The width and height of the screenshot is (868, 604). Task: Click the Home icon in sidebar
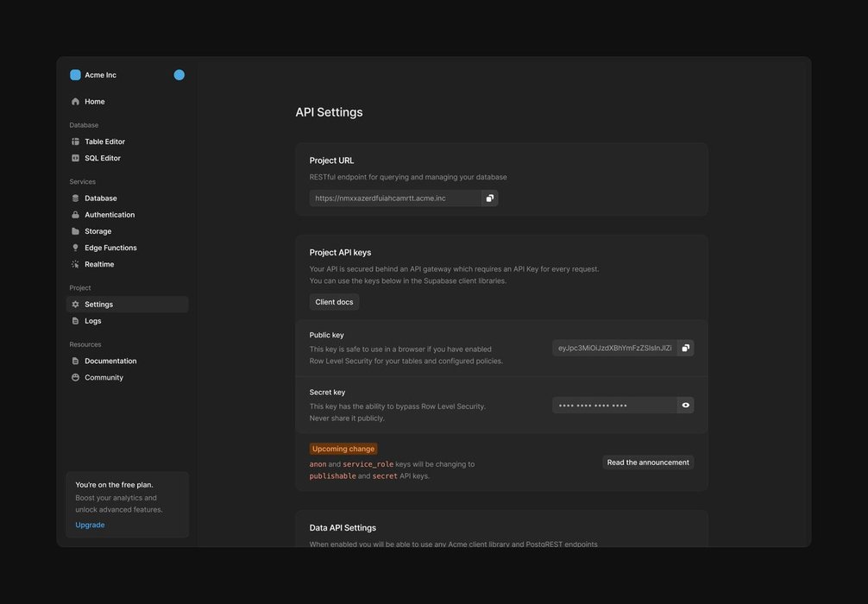tap(75, 102)
